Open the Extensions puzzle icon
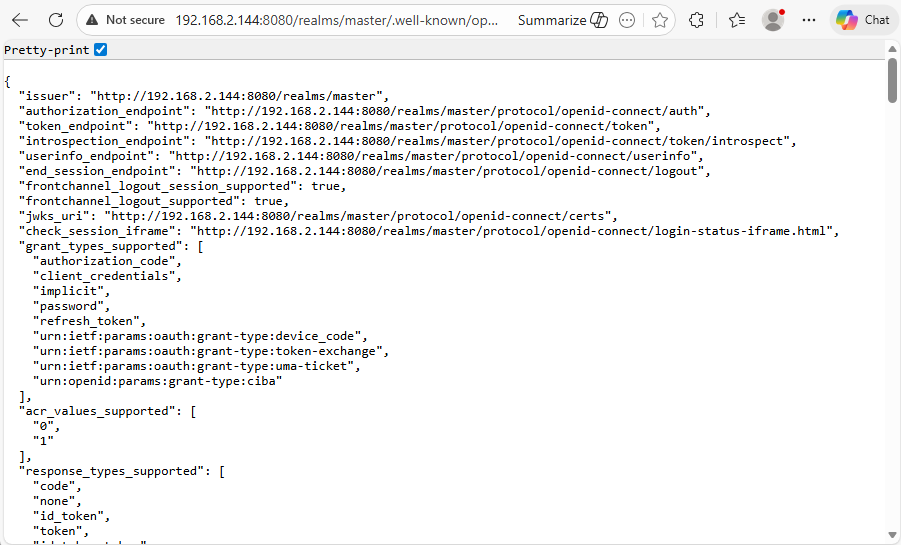The height and width of the screenshot is (545, 901). click(x=697, y=20)
